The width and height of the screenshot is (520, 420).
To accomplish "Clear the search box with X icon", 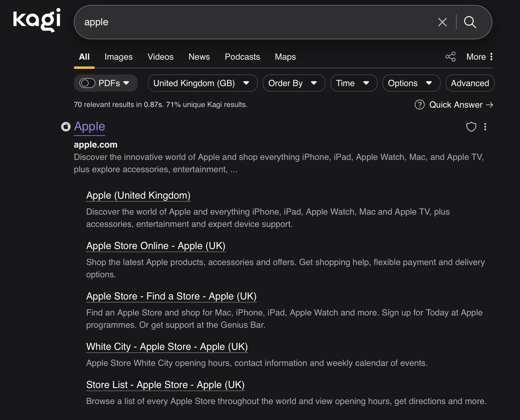I will click(442, 22).
